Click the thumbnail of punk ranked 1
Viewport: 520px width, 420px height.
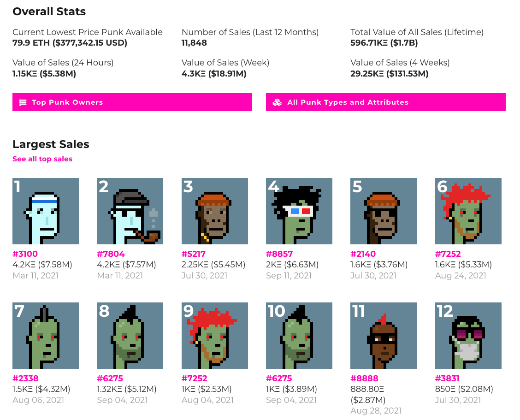[x=45, y=211]
